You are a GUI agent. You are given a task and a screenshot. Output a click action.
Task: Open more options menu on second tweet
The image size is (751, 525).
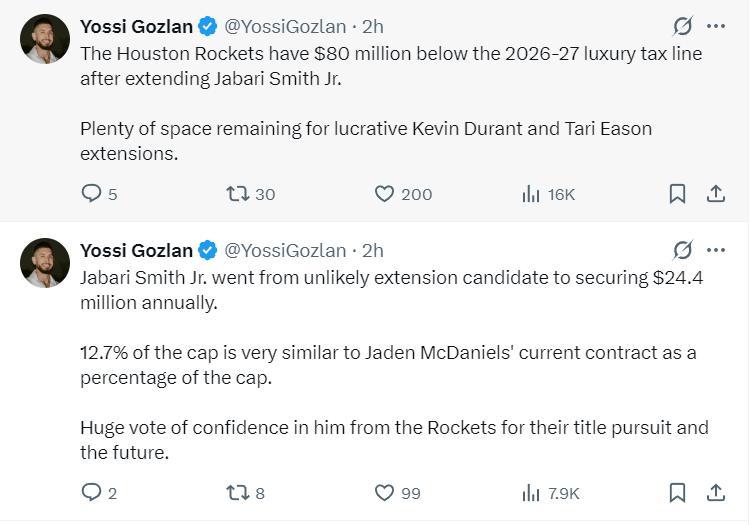(x=716, y=250)
